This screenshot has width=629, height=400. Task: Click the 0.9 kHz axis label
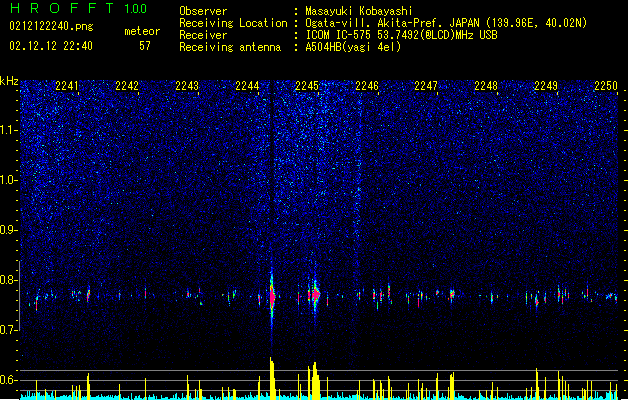[x=9, y=230]
